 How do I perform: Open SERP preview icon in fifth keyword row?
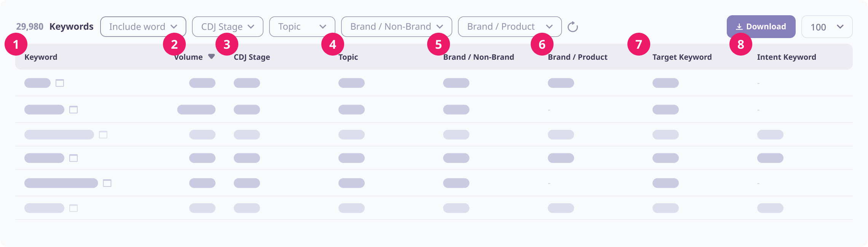[x=107, y=183]
